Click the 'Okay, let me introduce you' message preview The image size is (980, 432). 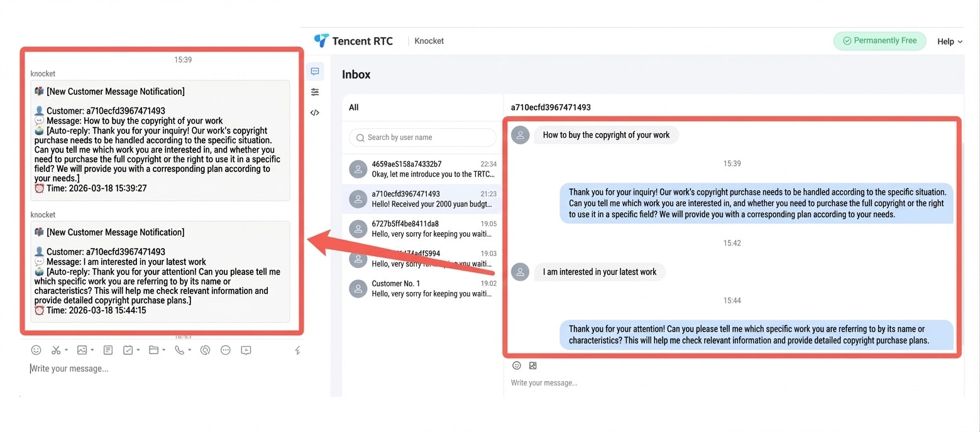click(x=433, y=174)
